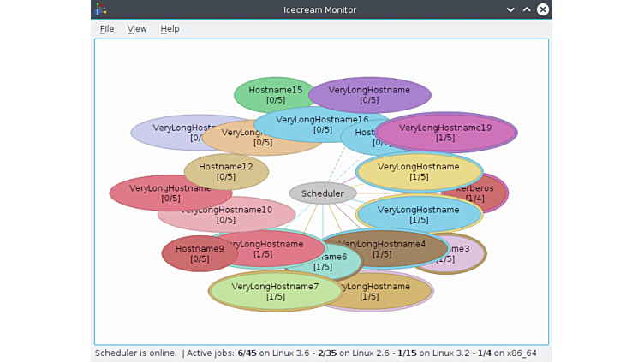The image size is (644, 362).
Task: Click the purple VeryLongHostname node at top
Action: point(369,95)
